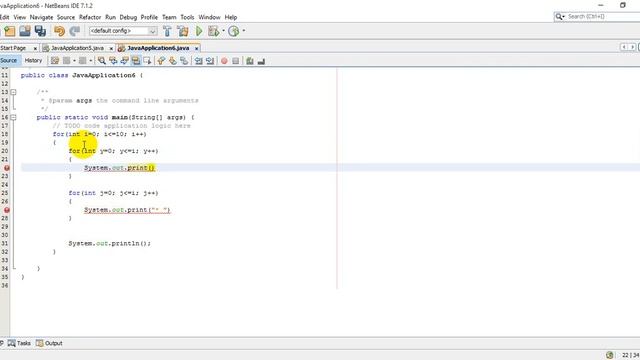This screenshot has height=360, width=640.
Task: Close the JavaApplication6.java tab
Action: coord(196,48)
